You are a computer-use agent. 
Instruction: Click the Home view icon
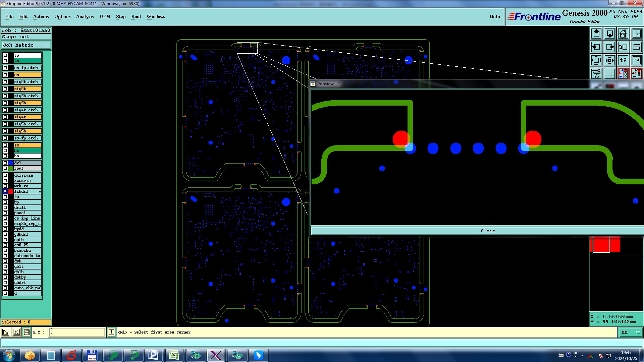623,34
